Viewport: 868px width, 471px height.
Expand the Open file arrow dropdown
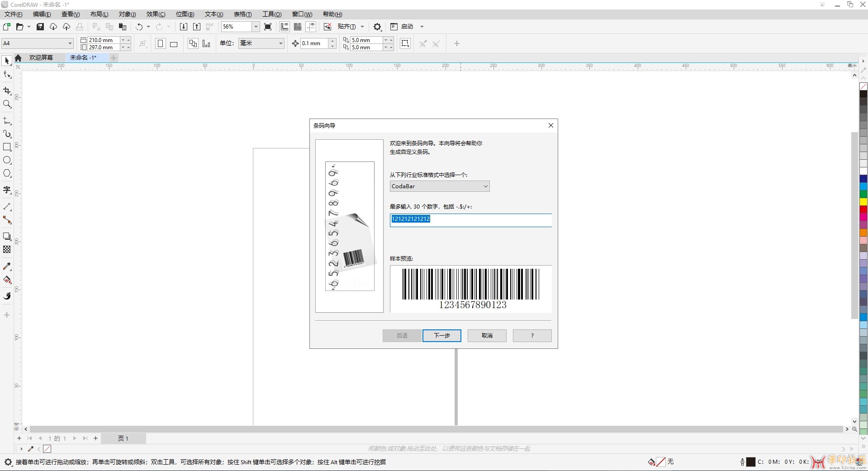coord(29,27)
